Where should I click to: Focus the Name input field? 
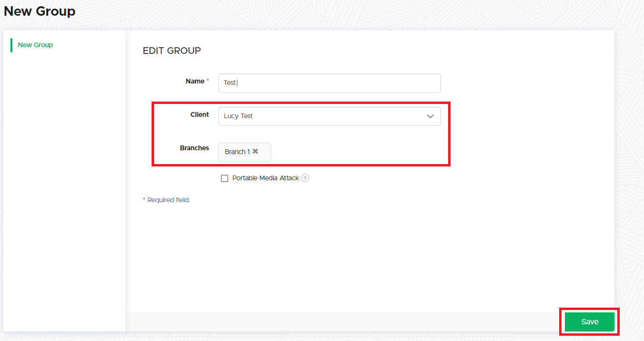(x=329, y=83)
